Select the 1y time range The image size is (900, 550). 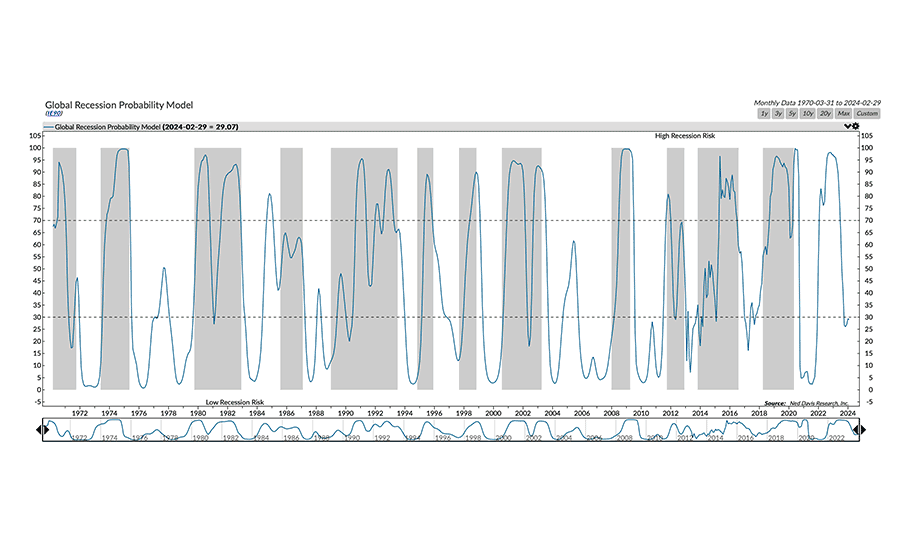click(x=764, y=114)
